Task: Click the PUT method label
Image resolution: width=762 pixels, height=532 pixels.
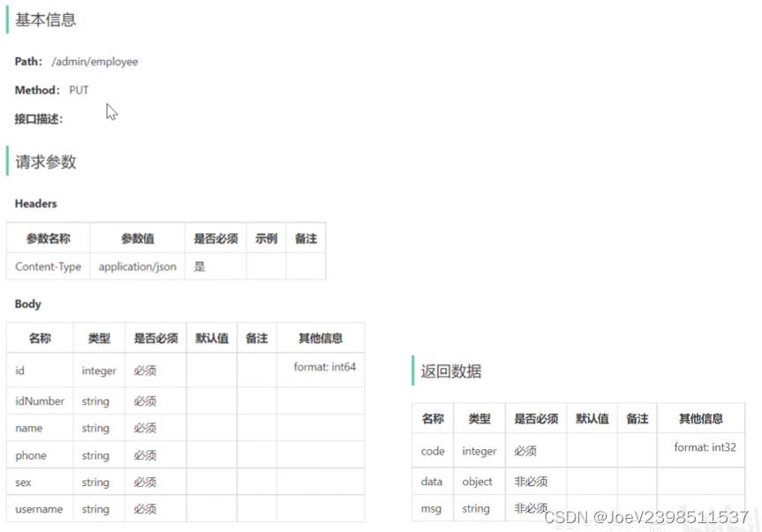Action: 79,89
